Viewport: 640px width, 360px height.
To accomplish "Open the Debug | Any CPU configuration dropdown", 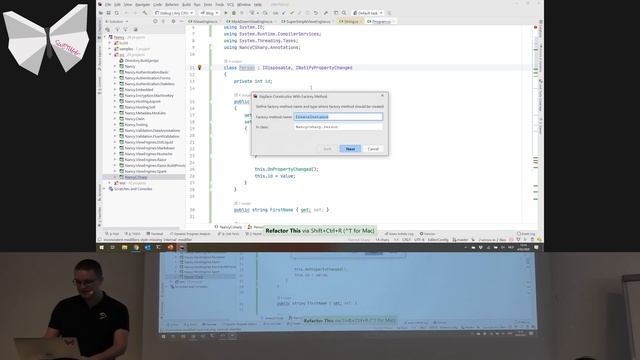I will (x=174, y=13).
